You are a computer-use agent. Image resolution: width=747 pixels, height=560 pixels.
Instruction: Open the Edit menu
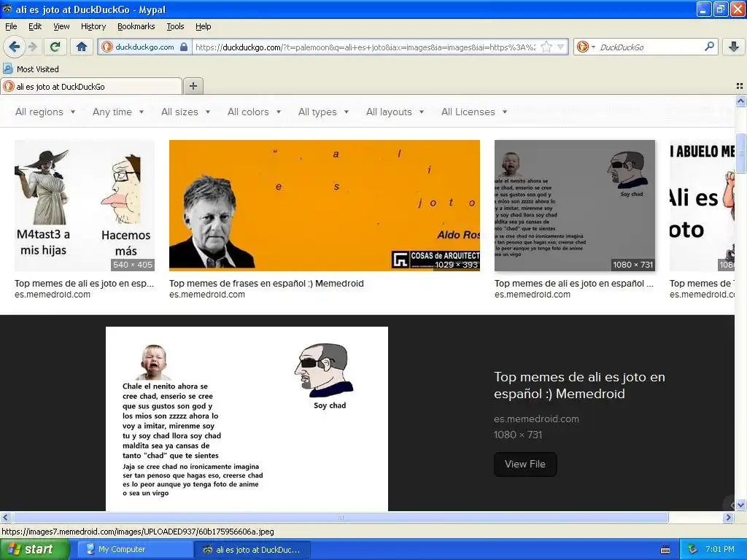pos(35,26)
